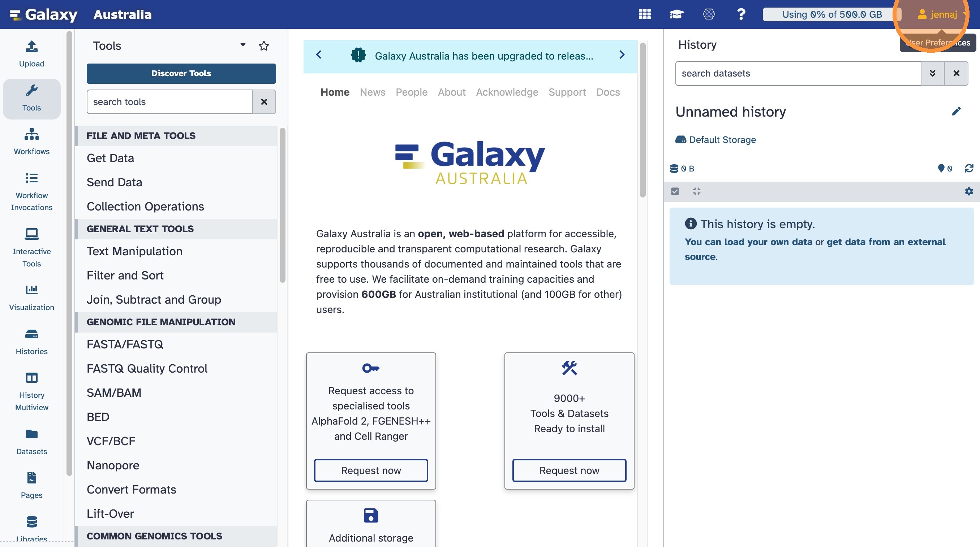Open the Upload data panel
980x547 pixels.
(x=31, y=53)
